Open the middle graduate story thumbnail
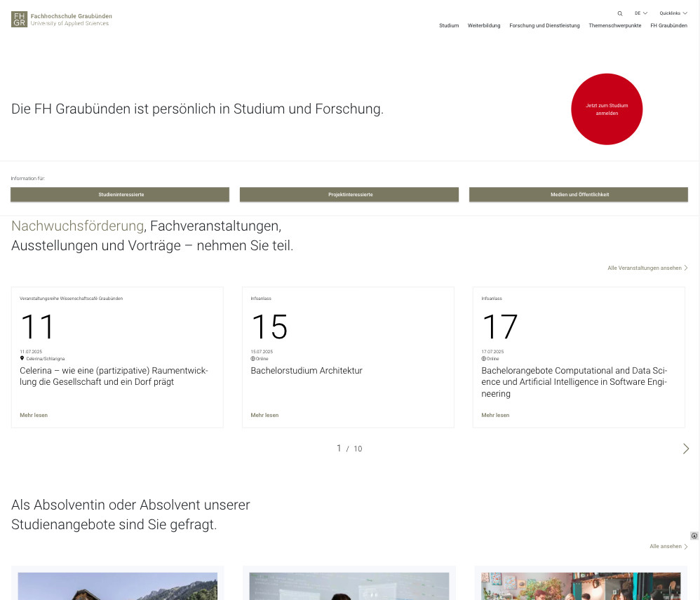700x600 pixels. pos(349,586)
